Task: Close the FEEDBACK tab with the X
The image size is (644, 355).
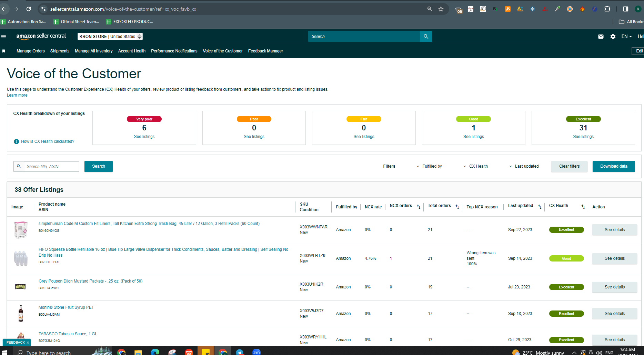Action: (x=28, y=343)
